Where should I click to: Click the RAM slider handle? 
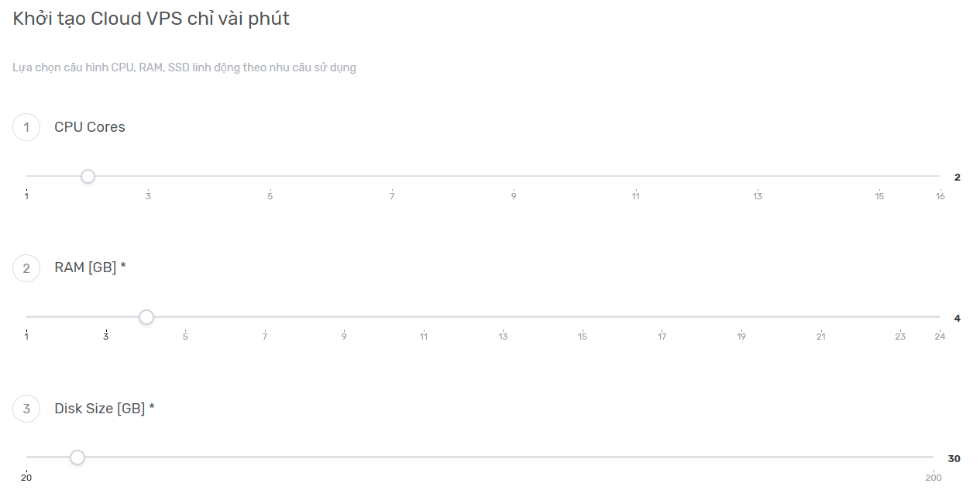click(146, 317)
